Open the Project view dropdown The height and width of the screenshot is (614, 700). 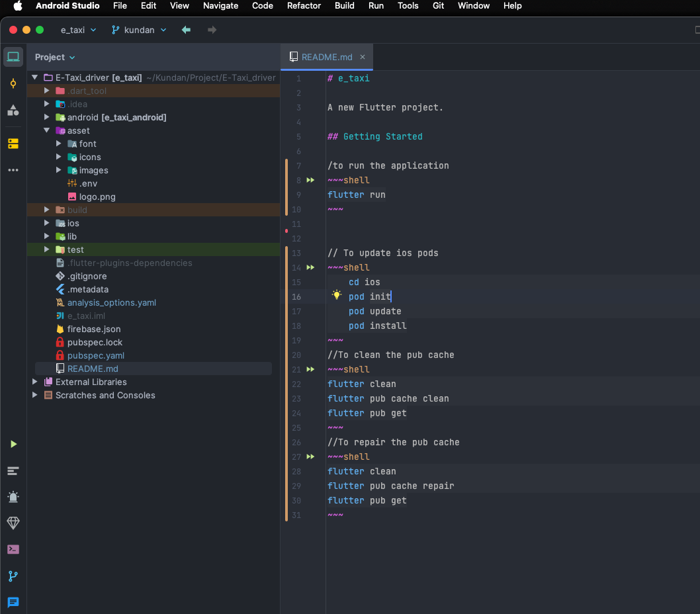click(55, 57)
